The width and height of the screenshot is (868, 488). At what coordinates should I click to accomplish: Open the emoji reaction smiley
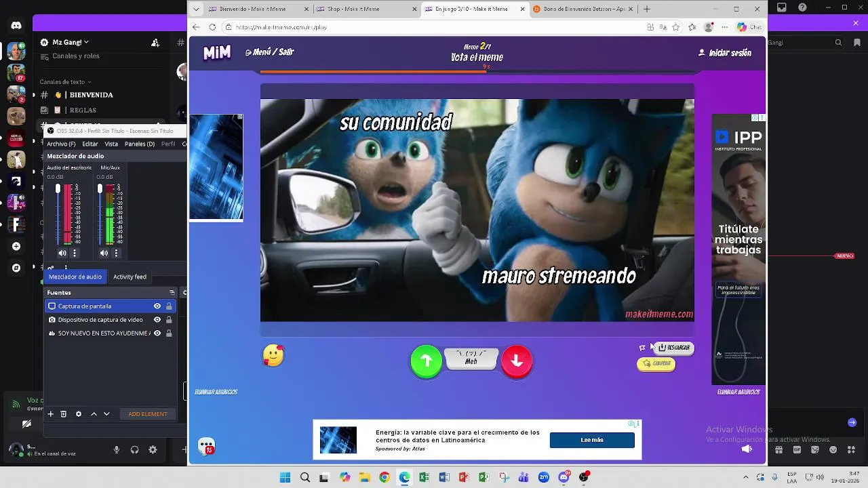273,355
